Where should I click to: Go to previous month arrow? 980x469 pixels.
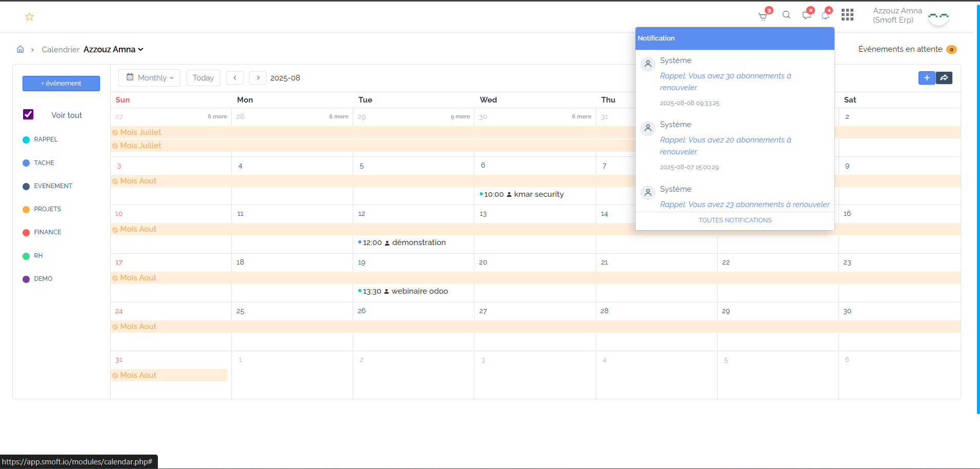click(235, 78)
